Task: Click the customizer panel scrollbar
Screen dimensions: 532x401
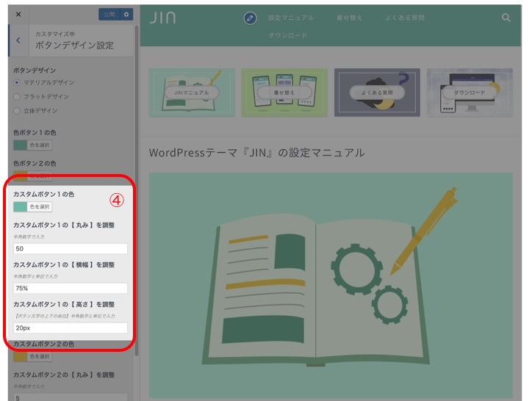Action: click(x=137, y=190)
